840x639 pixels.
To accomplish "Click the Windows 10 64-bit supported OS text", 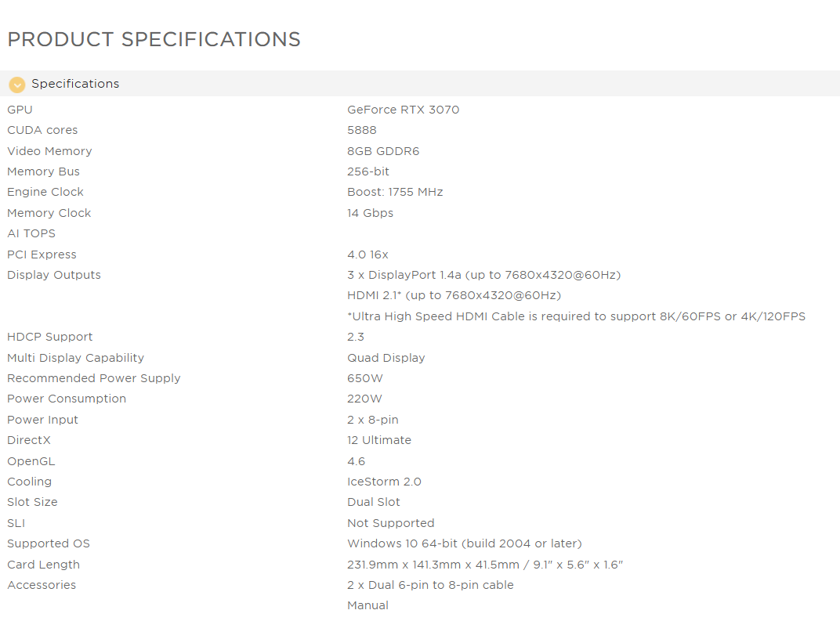I will [x=464, y=543].
